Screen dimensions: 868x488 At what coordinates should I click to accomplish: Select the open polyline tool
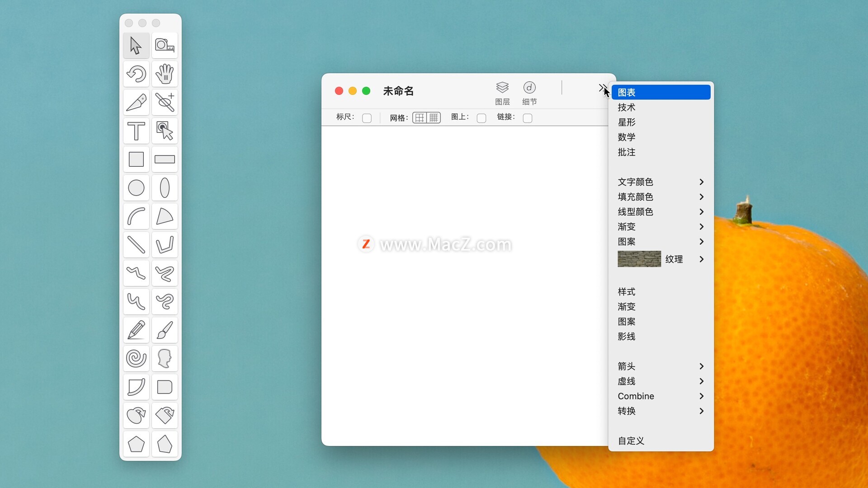pos(165,244)
